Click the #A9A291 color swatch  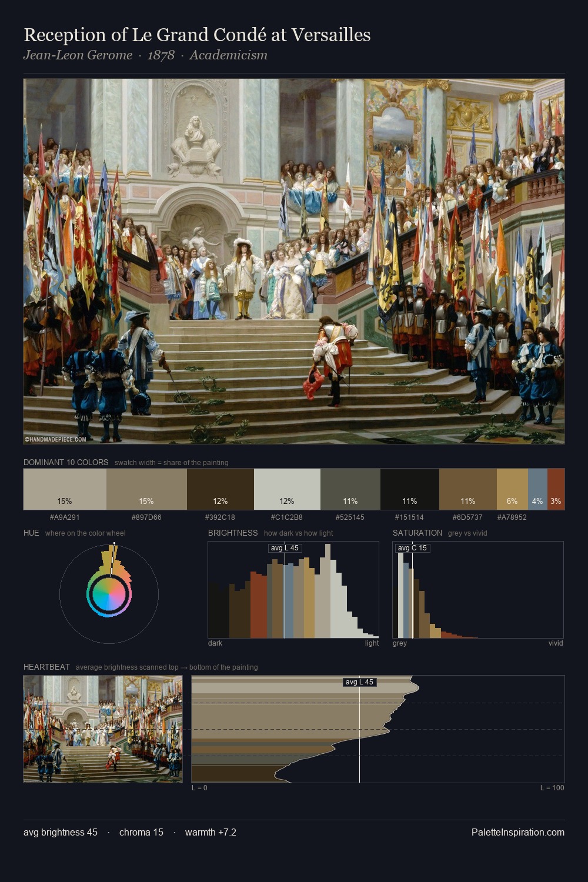pos(65,489)
